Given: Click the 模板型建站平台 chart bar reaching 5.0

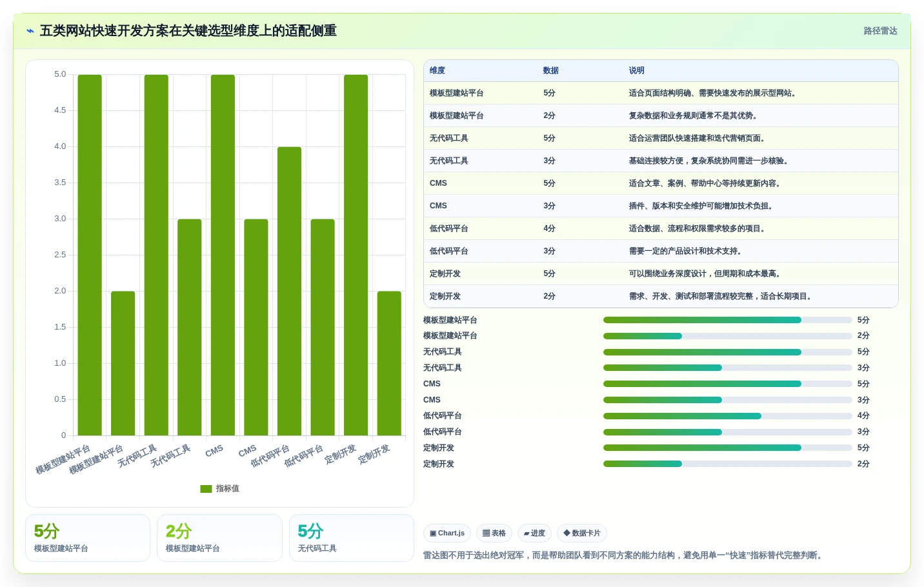Looking at the screenshot, I should (90, 255).
